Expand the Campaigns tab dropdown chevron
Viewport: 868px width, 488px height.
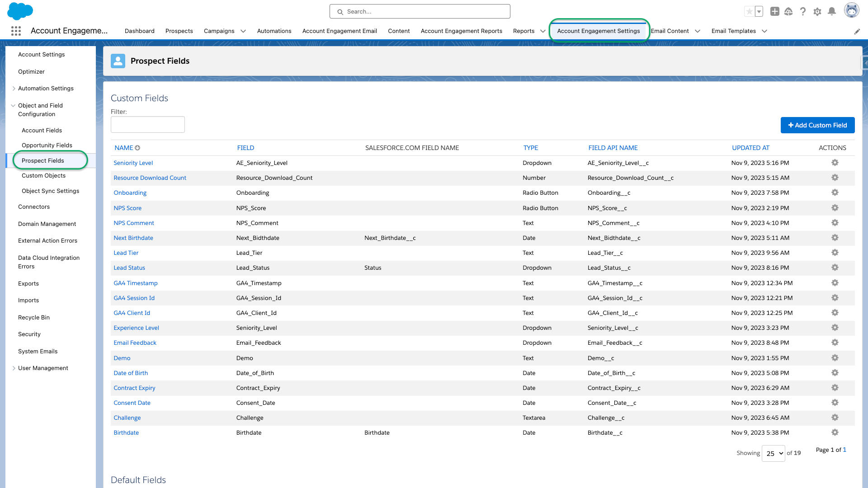[243, 31]
